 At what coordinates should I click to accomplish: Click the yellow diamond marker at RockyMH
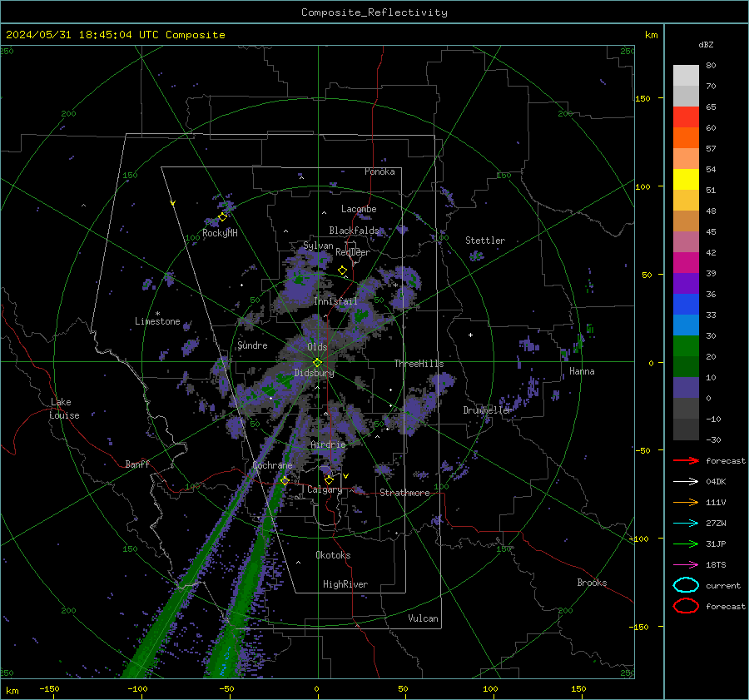[x=222, y=217]
